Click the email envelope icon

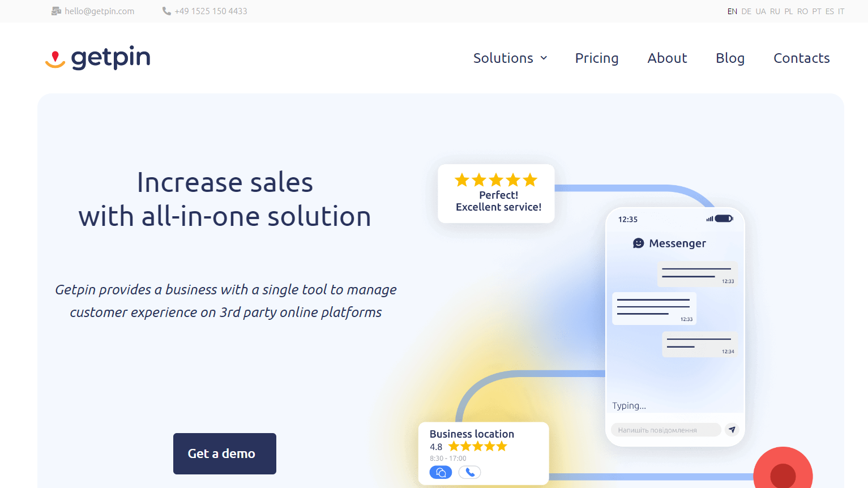tap(56, 11)
